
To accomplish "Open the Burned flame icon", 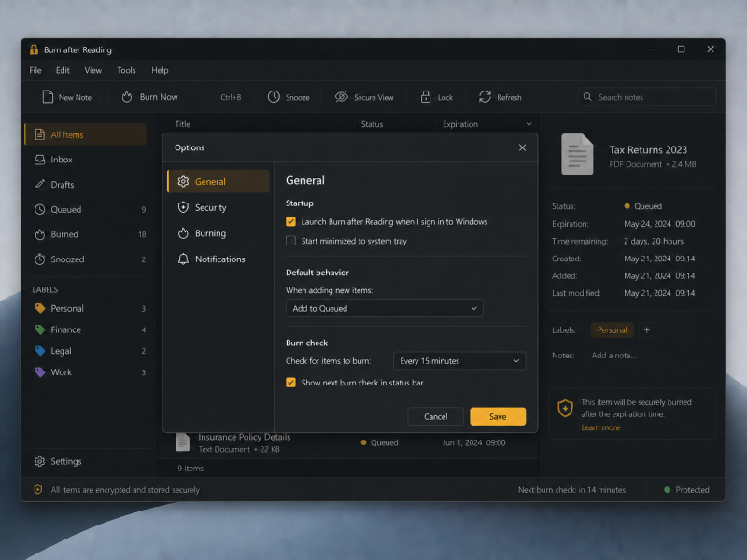I will click(40, 234).
